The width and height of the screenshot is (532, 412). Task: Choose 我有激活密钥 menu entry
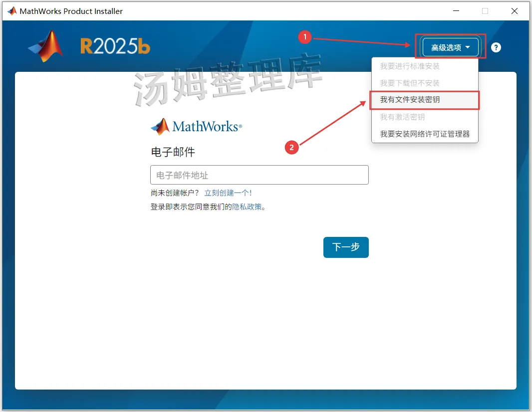click(425, 117)
